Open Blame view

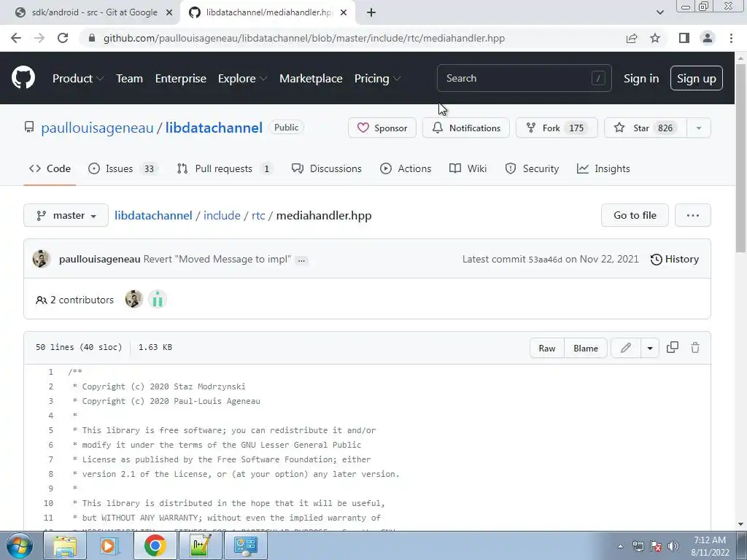coord(586,348)
